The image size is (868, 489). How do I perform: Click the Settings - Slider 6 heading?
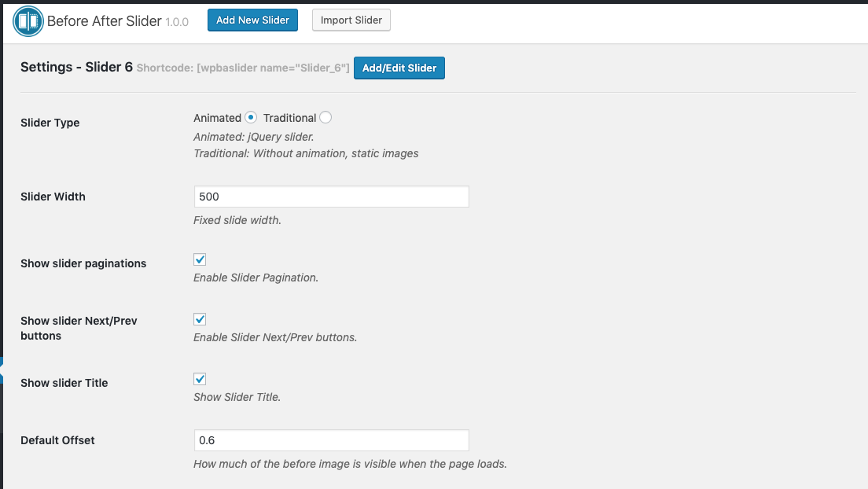pos(76,68)
